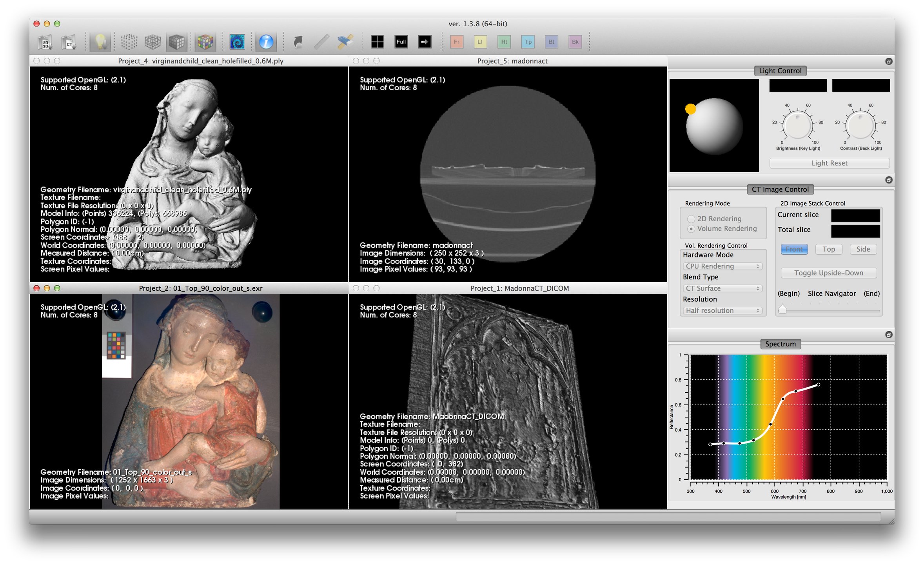Select the textured colored cube mode

[205, 42]
